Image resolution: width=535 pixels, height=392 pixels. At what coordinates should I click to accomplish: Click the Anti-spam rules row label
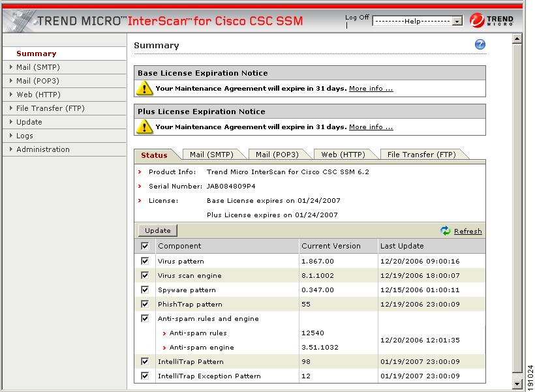[x=198, y=333]
